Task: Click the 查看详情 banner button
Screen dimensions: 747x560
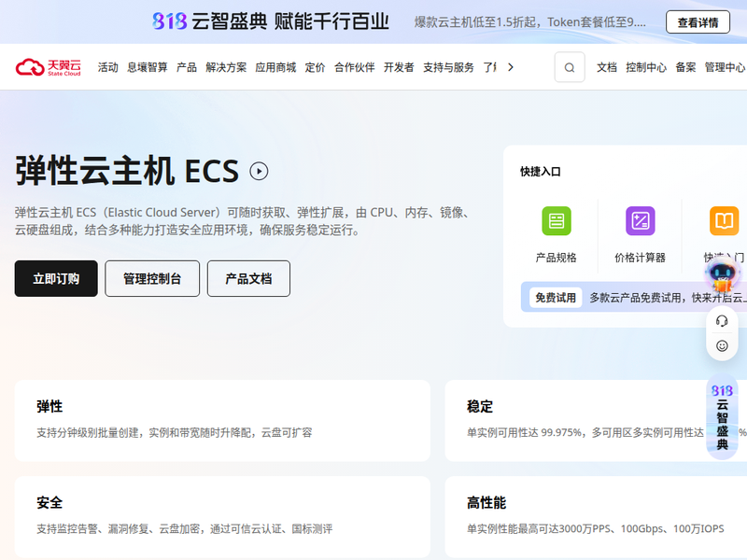Action: (x=698, y=22)
